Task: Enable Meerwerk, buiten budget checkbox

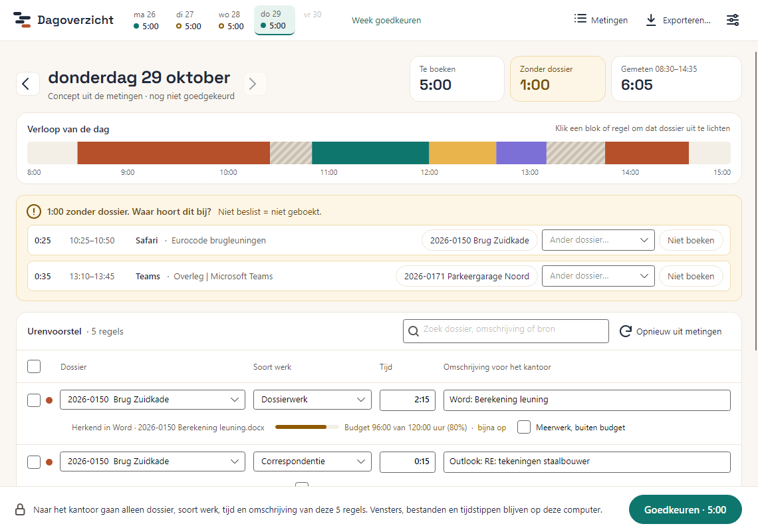Action: pos(523,427)
